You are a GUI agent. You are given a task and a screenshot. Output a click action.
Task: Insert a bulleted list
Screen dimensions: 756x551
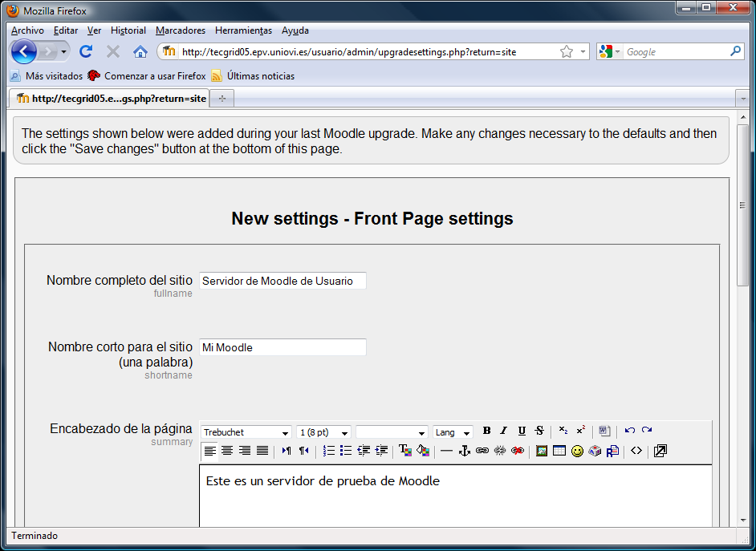[346, 451]
